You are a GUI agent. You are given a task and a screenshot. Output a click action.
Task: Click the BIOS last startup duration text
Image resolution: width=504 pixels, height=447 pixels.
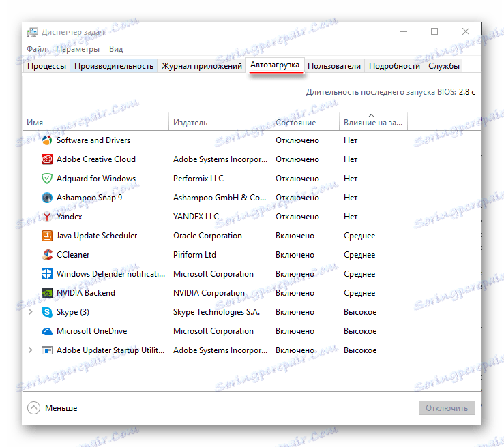[391, 92]
